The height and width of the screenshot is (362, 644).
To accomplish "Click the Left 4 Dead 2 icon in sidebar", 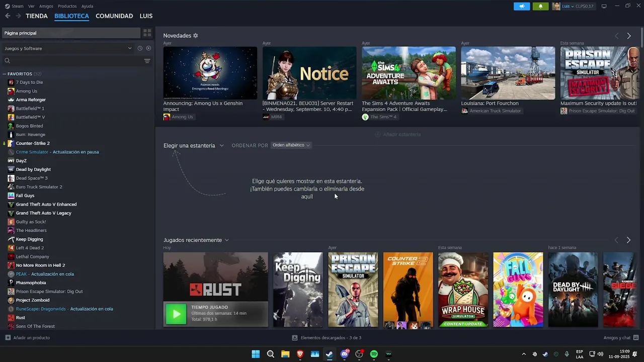I will pos(11,248).
